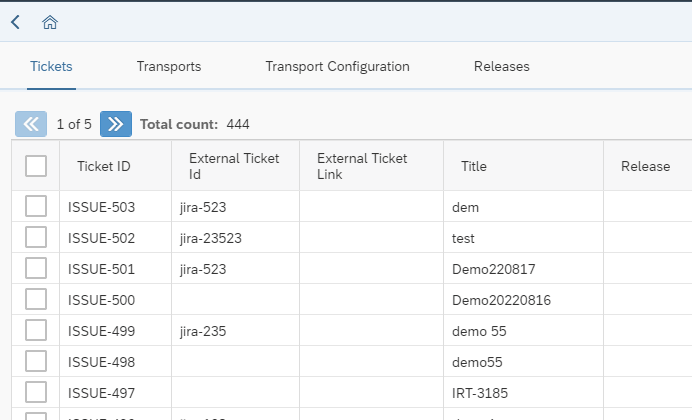Click the External Ticket Id column header

point(234,166)
